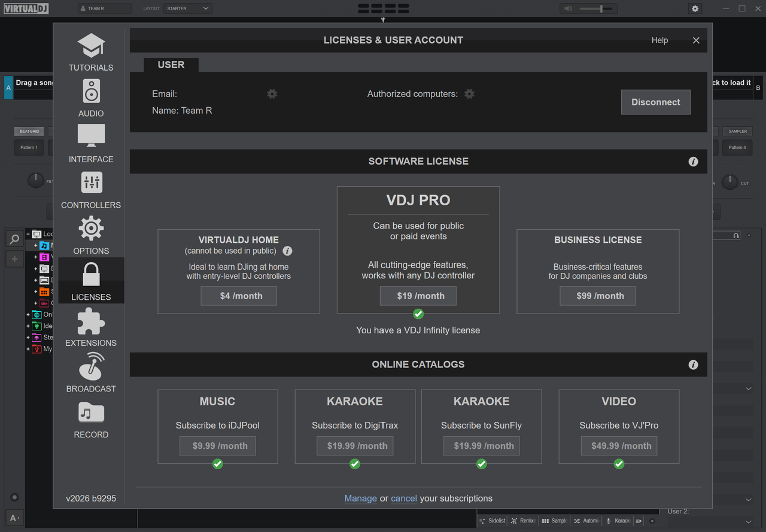This screenshot has height=532, width=766.
Task: Open the team R user account box
Action: coord(104,8)
